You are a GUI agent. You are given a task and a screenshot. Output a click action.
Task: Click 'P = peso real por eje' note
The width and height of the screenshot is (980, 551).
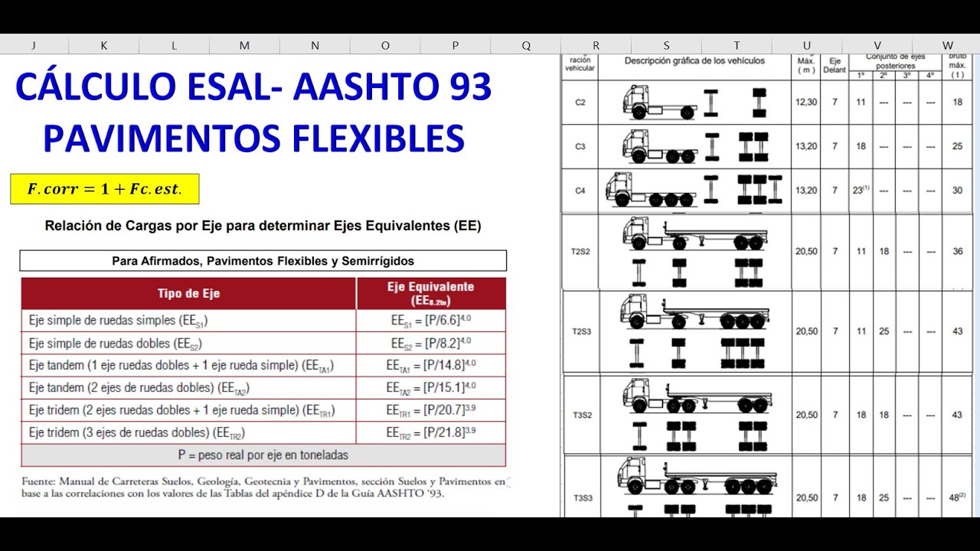click(263, 455)
